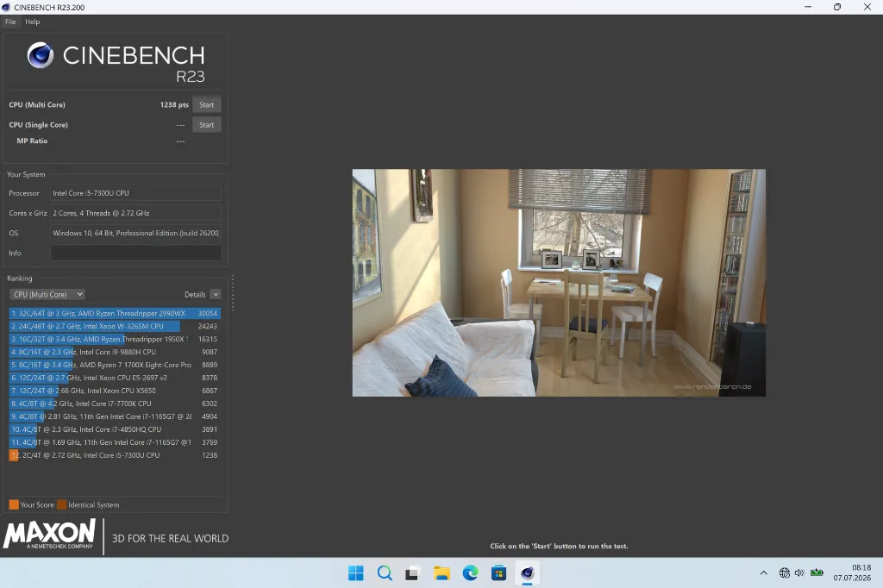Open the File menu
Image resolution: width=883 pixels, height=588 pixels.
[x=10, y=22]
